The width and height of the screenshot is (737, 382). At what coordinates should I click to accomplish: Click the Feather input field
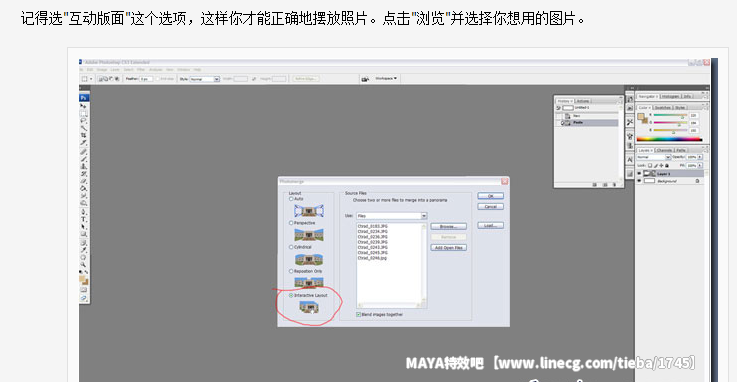coord(146,79)
